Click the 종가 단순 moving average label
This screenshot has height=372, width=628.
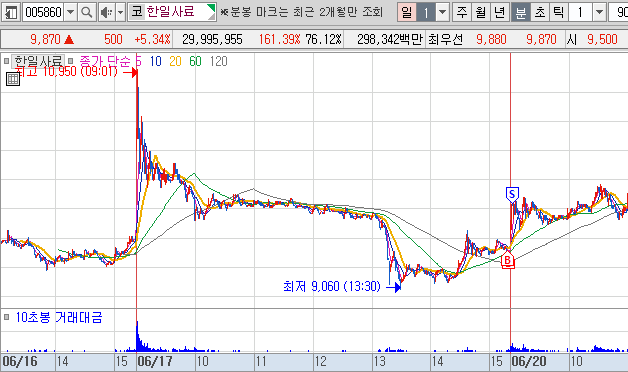[105, 61]
